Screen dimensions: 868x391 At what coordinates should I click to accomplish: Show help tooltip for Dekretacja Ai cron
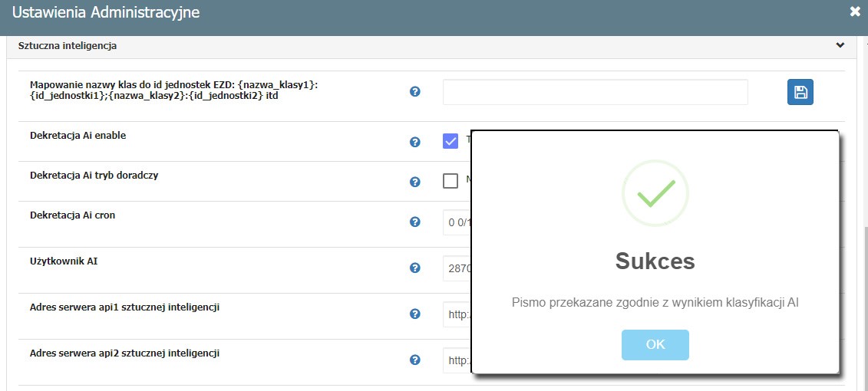415,222
